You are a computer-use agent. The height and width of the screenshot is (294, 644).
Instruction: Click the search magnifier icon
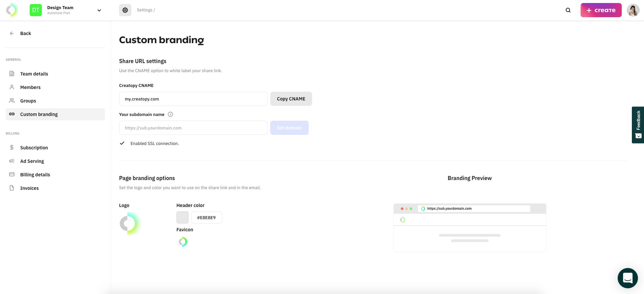(x=568, y=10)
